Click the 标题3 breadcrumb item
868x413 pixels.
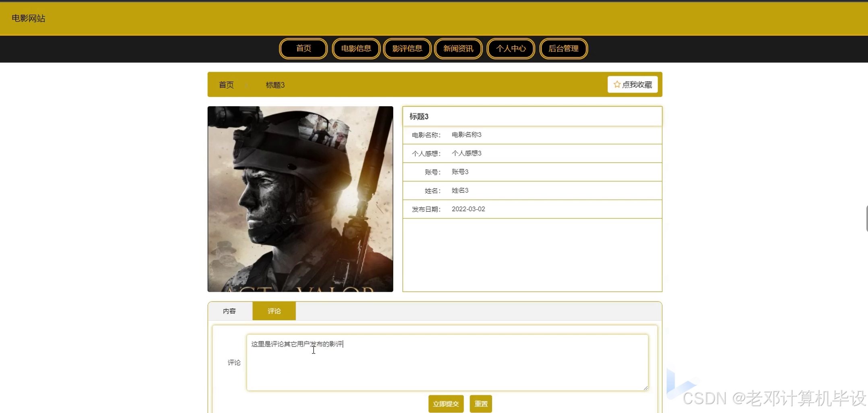pyautogui.click(x=275, y=85)
